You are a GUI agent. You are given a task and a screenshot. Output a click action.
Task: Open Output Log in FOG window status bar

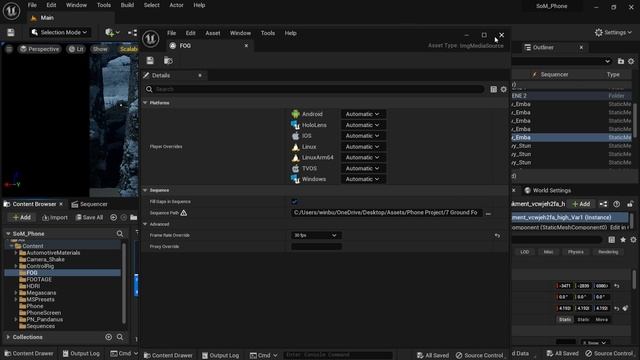coord(221,355)
